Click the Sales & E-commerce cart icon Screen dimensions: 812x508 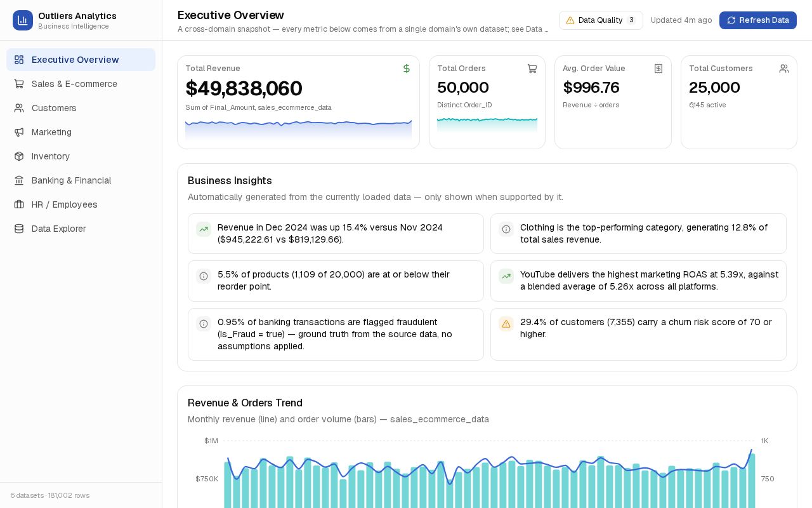(x=19, y=84)
